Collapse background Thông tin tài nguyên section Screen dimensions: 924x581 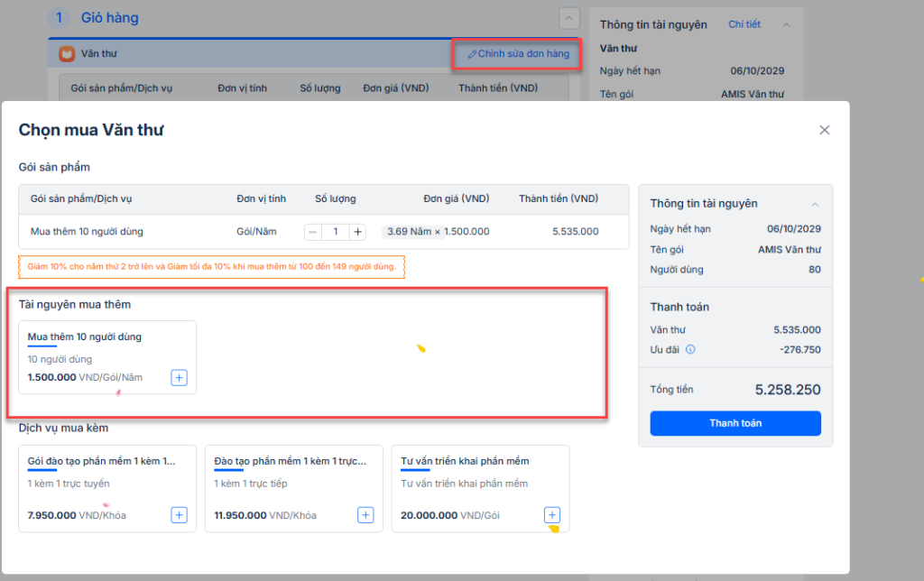[786, 24]
